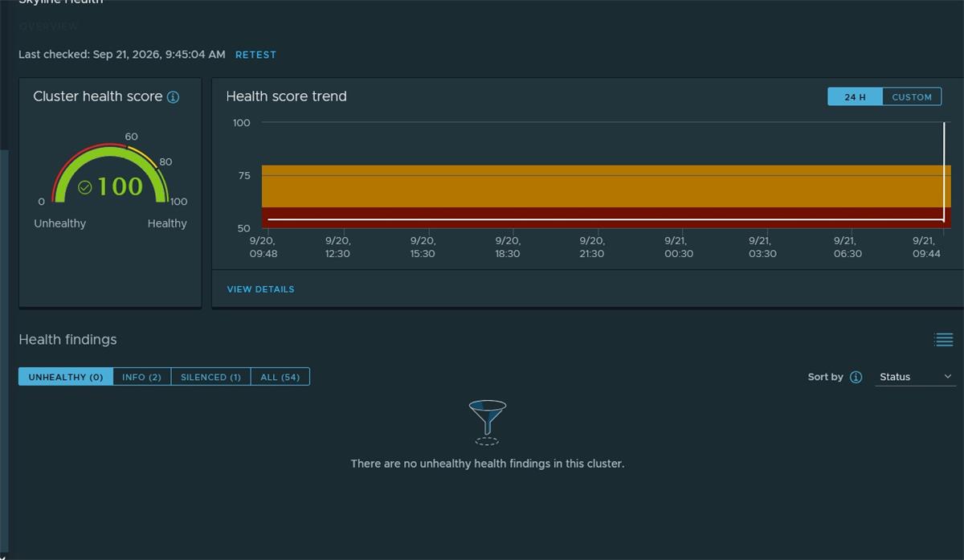The width and height of the screenshot is (964, 560).
Task: Click the '9/20, 09:48' axis label
Action: point(263,247)
